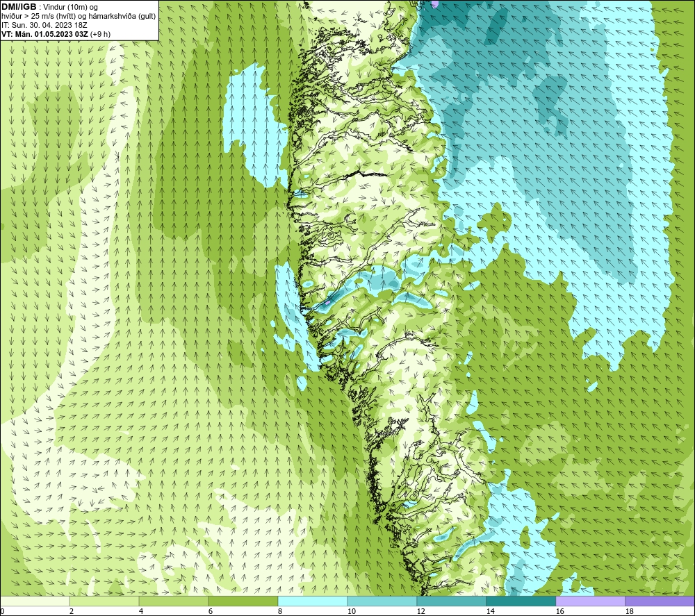Click the green 4–6 m/s legend swatch

[x=174, y=601]
